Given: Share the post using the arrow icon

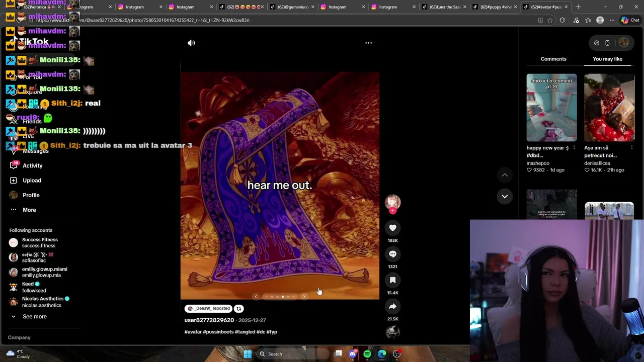Looking at the screenshot, I should pos(392,306).
